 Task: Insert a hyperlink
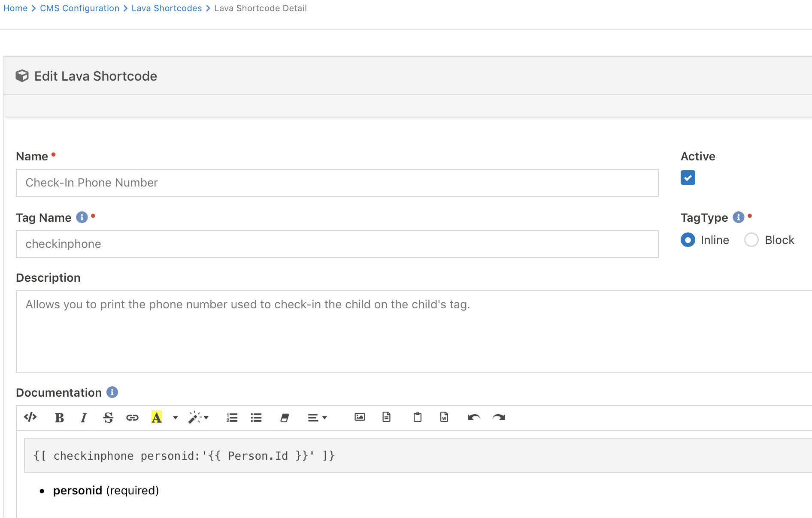[x=132, y=417]
